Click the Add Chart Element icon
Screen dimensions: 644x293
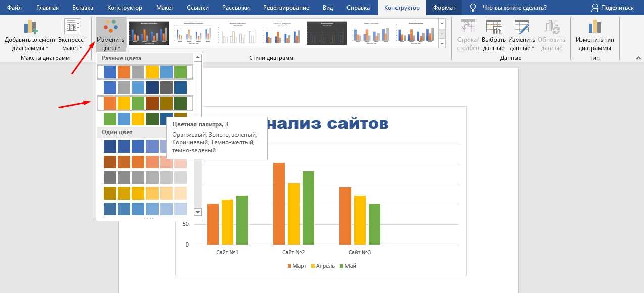click(30, 27)
